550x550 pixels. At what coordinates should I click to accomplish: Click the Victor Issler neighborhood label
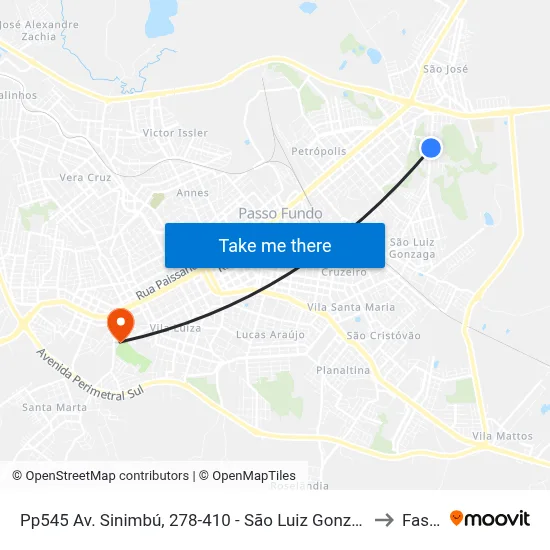pos(175,133)
